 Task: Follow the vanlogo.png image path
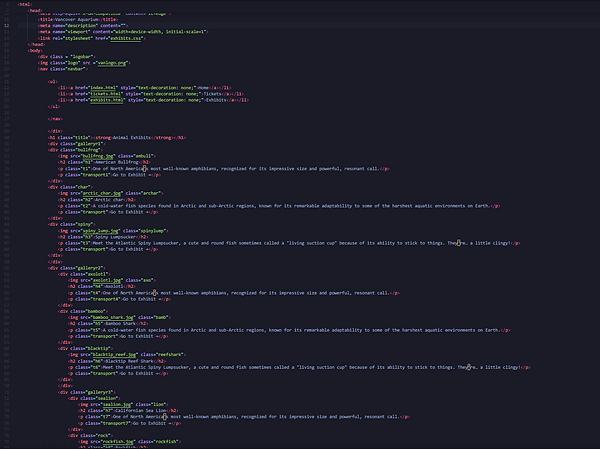click(112, 63)
